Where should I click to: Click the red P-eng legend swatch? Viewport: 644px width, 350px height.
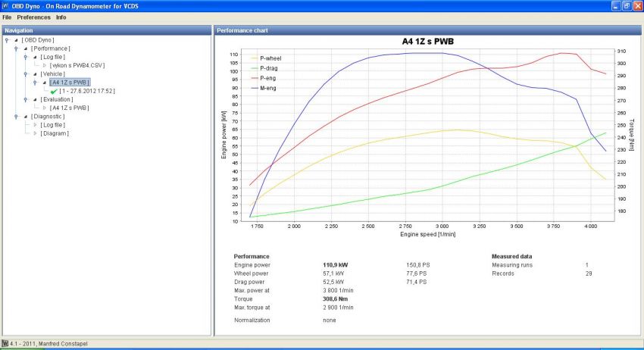click(x=255, y=78)
